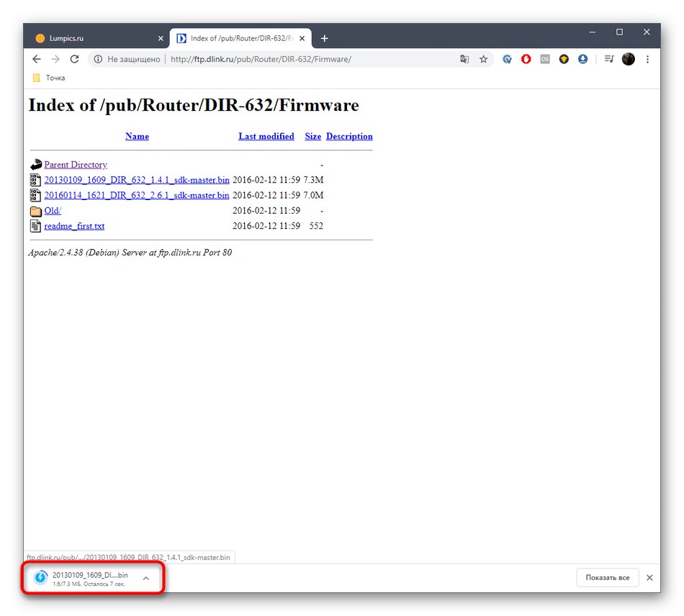Open a new tab with the plus

(325, 38)
